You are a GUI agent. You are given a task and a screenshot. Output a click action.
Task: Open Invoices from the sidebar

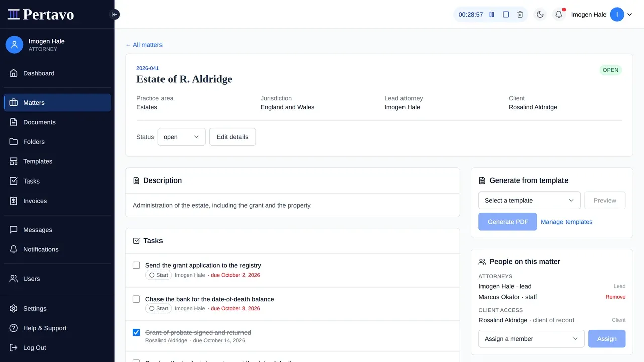pos(57,201)
